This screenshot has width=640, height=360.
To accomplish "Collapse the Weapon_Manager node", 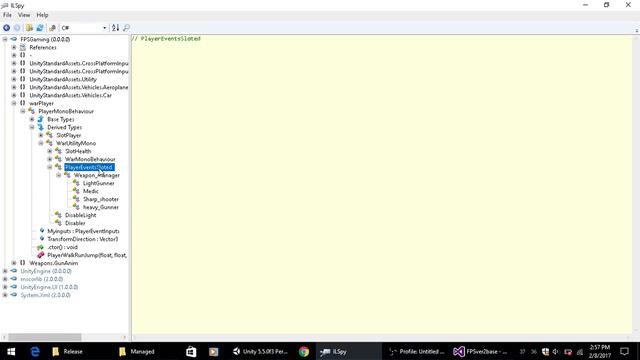I will 59,175.
